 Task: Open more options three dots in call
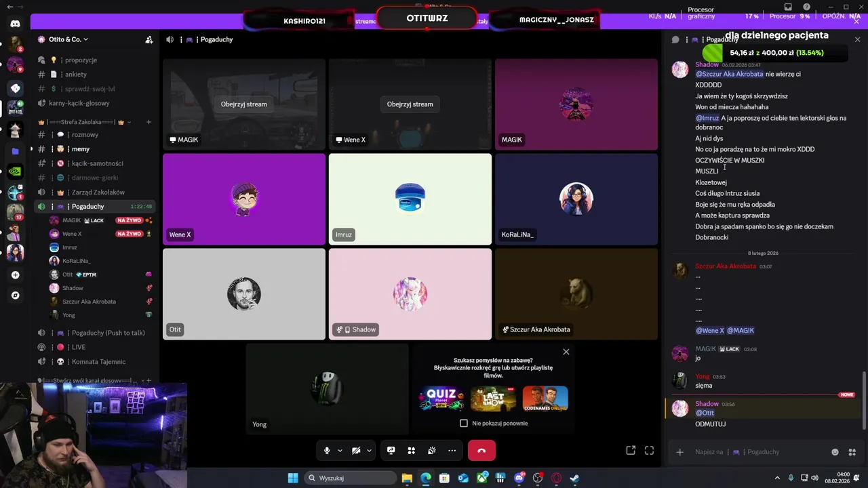[452, 451]
